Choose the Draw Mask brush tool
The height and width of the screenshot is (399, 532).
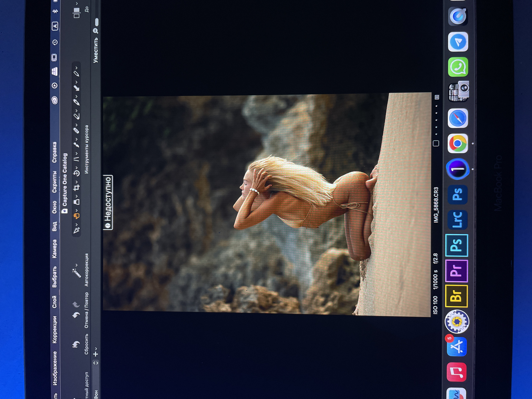tap(76, 145)
